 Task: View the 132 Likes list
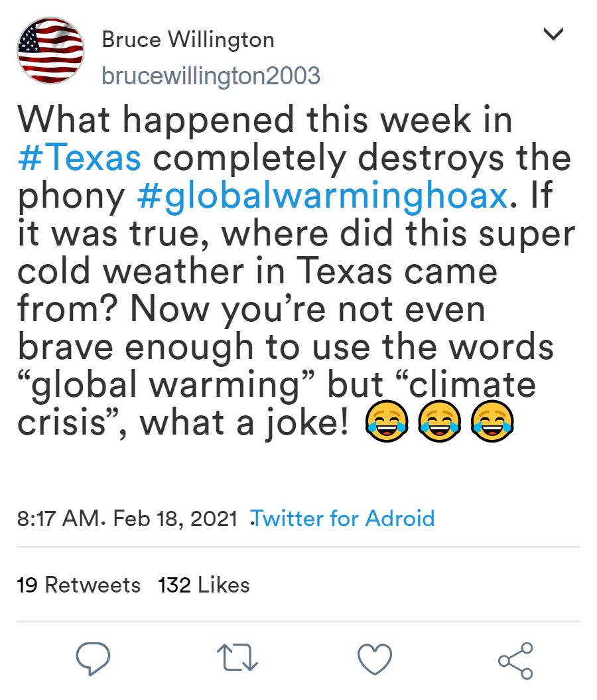point(204,585)
